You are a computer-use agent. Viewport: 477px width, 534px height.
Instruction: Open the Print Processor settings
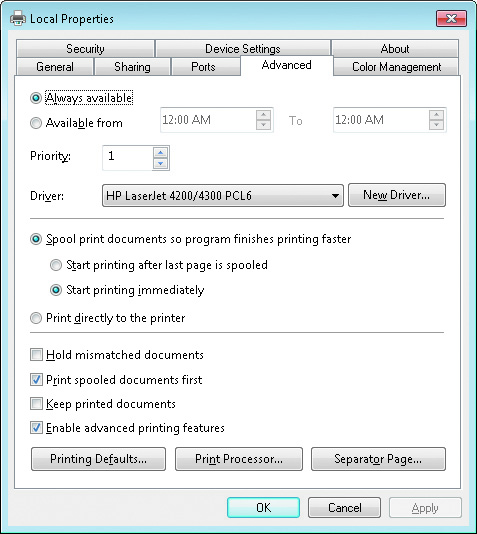239,459
